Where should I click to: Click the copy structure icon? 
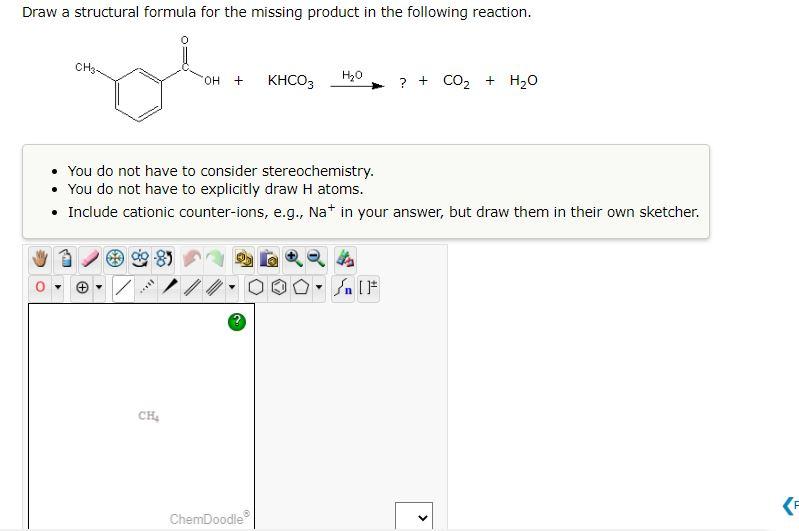point(244,259)
